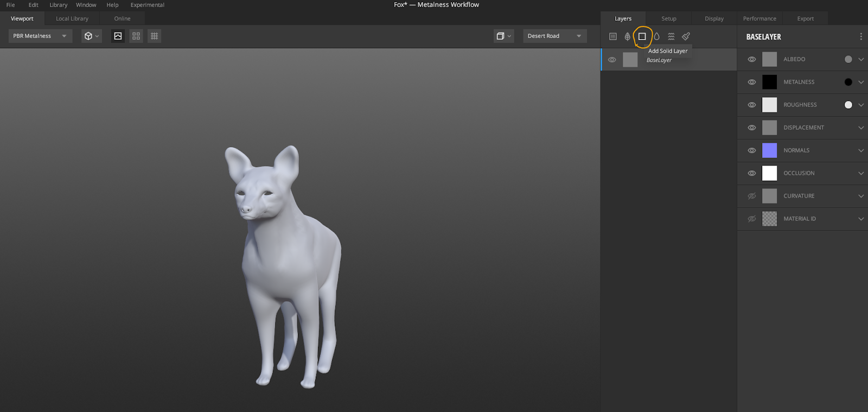
Task: Open the BaseLayer three-dot options menu
Action: (x=860, y=37)
